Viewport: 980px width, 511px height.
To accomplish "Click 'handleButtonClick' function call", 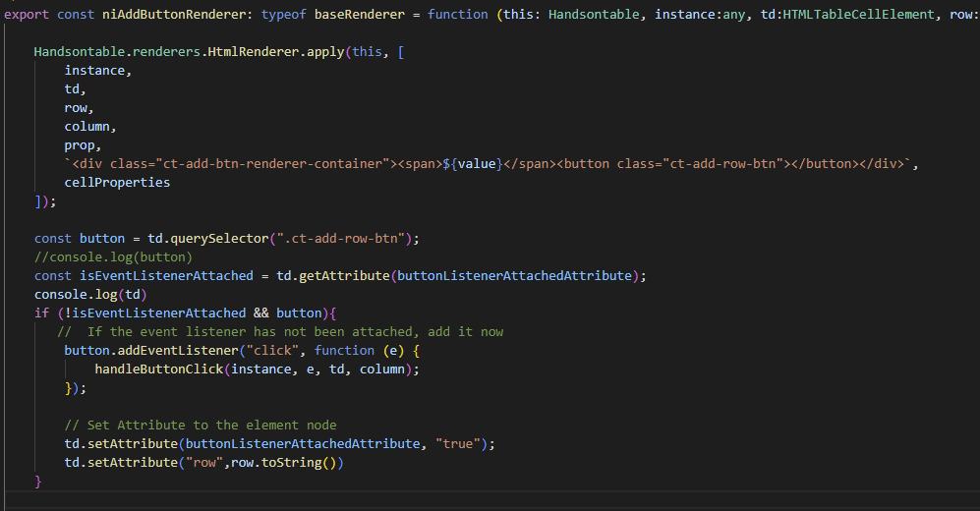I will coord(159,369).
